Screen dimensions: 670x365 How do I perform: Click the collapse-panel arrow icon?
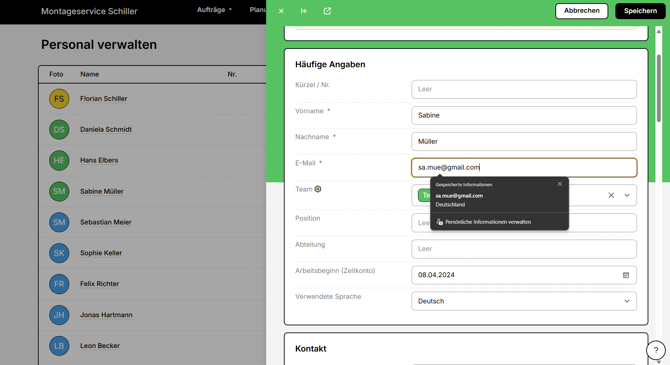304,11
